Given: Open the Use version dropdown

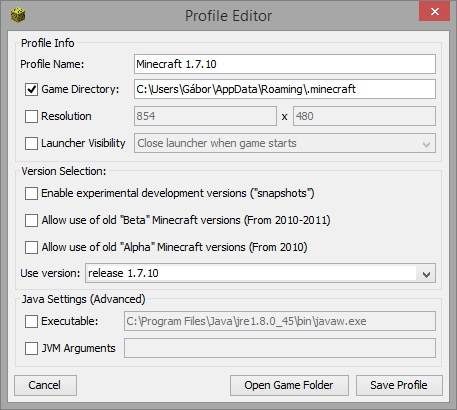Looking at the screenshot, I should (426, 273).
